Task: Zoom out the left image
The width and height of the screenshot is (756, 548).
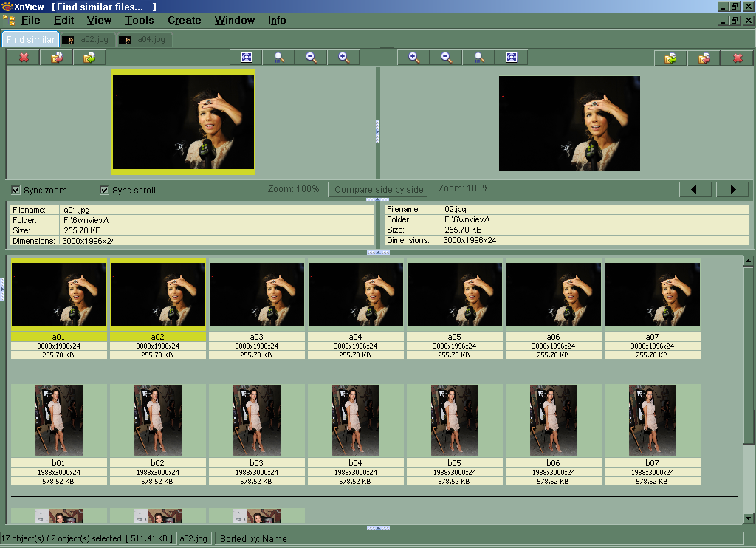Action: (312, 58)
